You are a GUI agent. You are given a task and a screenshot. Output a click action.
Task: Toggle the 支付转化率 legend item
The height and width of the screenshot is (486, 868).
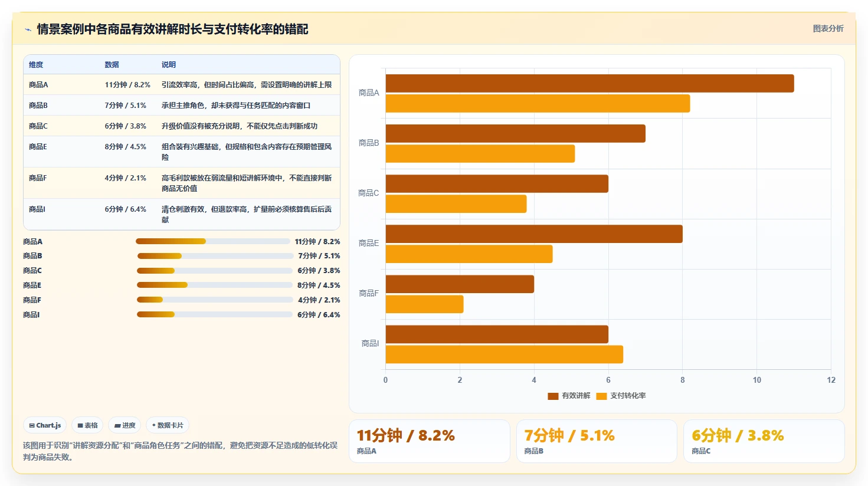click(x=621, y=396)
